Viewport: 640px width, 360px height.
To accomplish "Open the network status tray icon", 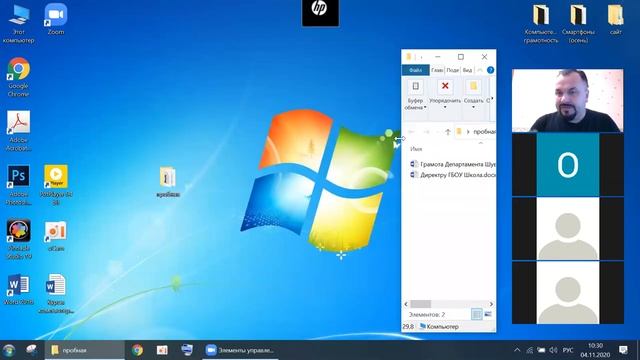I will click(x=529, y=350).
